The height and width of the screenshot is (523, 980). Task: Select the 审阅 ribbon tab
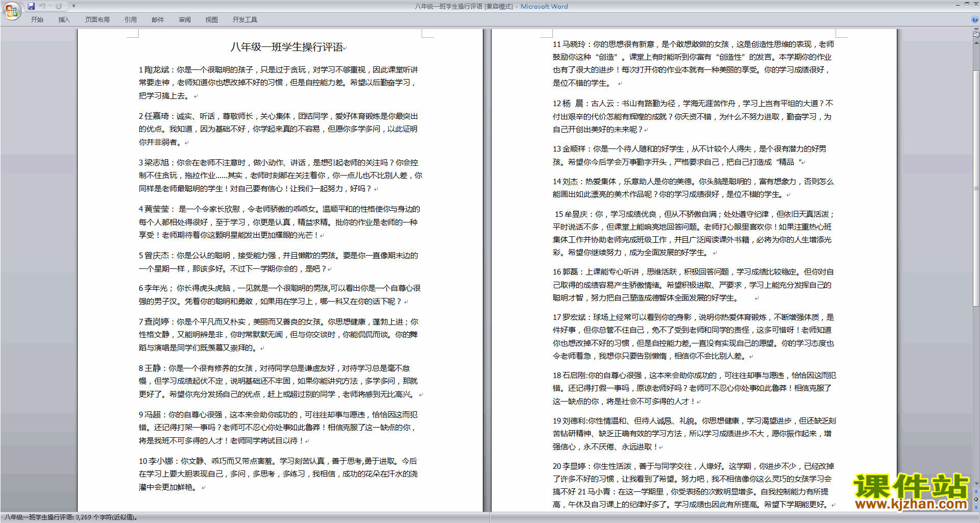click(185, 20)
